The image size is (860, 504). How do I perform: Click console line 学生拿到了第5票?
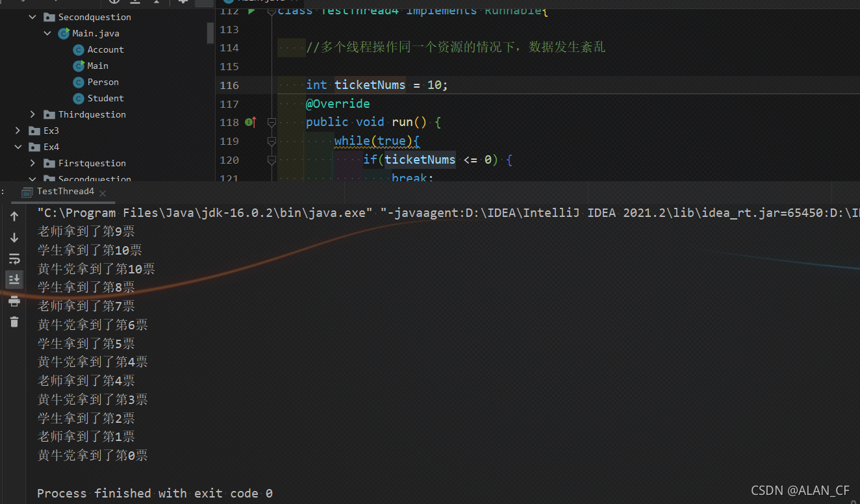pos(86,344)
